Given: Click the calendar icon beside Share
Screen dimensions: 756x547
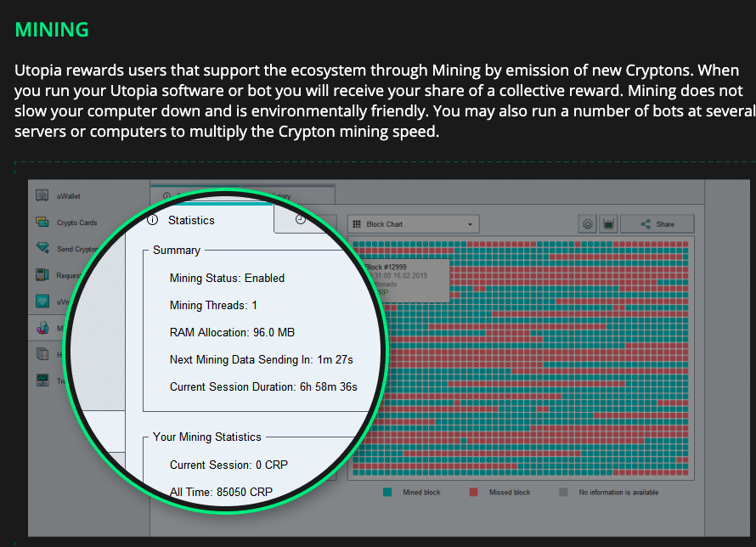Looking at the screenshot, I should 608,224.
